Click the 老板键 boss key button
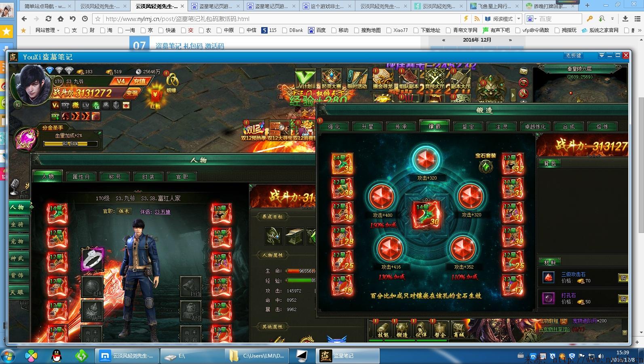This screenshot has width=644, height=364. coord(574,56)
